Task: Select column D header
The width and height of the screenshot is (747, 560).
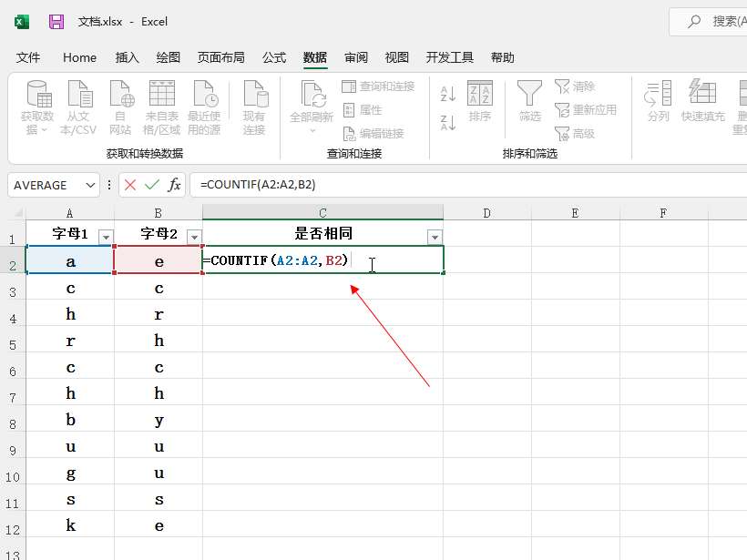Action: point(486,213)
